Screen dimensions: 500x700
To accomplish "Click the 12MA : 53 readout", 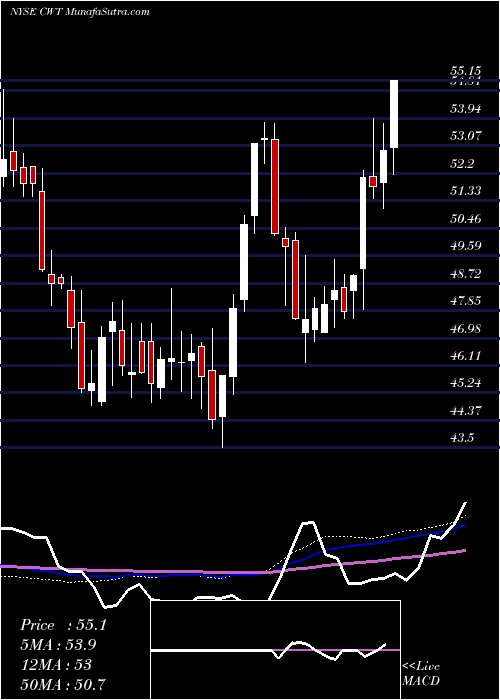I will 56,665.
